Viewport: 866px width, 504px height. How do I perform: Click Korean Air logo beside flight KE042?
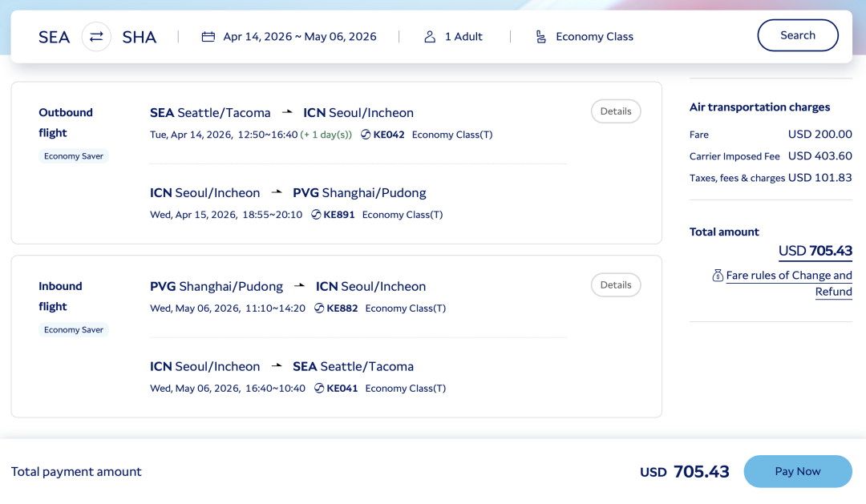pyautogui.click(x=366, y=135)
